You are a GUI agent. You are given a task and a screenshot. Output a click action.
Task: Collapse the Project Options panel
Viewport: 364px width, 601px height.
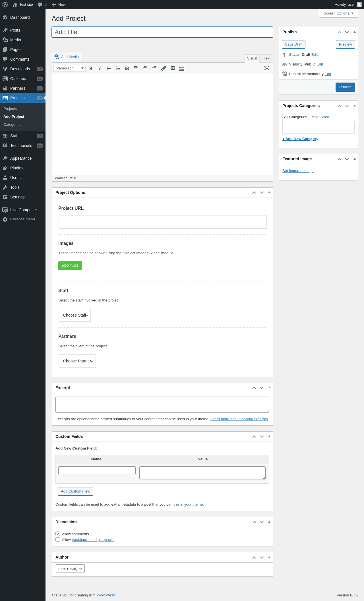click(269, 192)
